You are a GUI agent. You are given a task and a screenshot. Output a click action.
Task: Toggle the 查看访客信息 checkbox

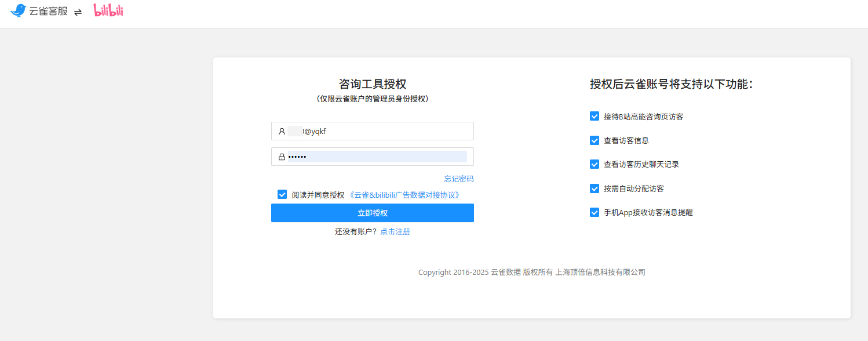595,140
